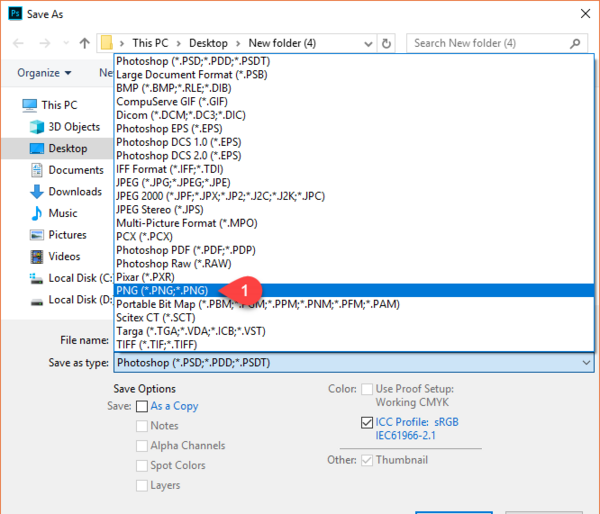600x514 pixels.
Task: Go forward with the right arrow
Action: [45, 43]
